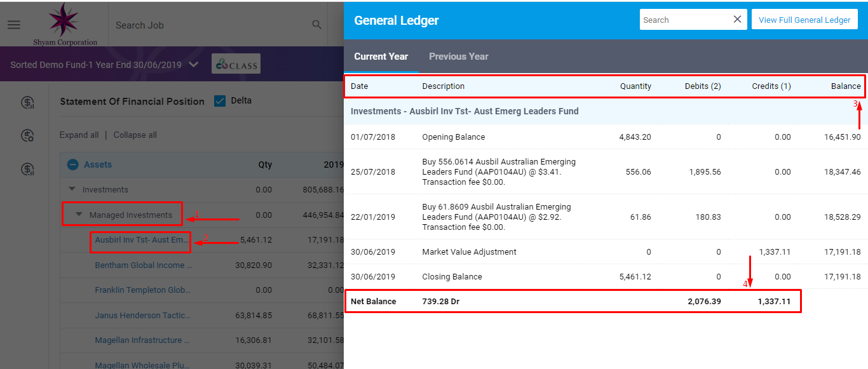
Task: Open the second dollar settings sidebar icon
Action: [x=27, y=135]
